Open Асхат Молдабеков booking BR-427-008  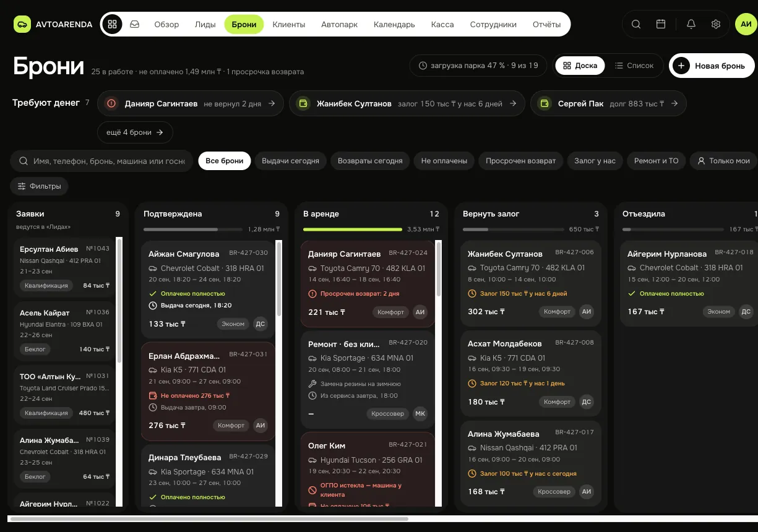531,373
